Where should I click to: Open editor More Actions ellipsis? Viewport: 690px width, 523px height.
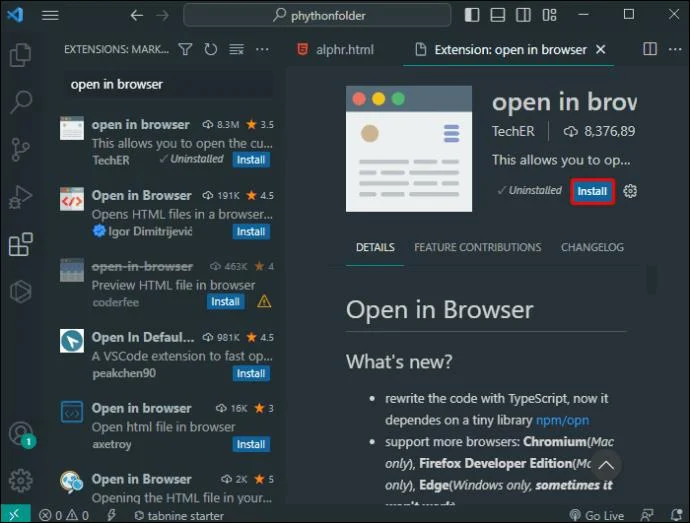pyautogui.click(x=675, y=49)
